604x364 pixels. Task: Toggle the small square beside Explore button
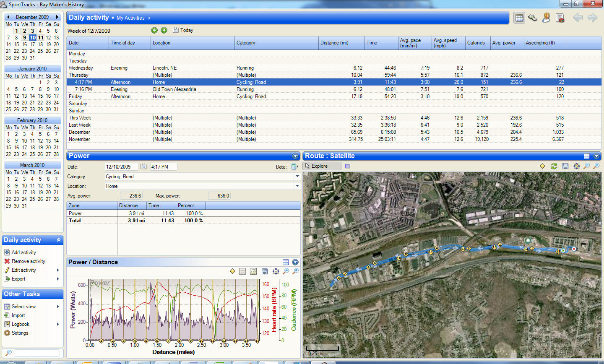(347, 166)
